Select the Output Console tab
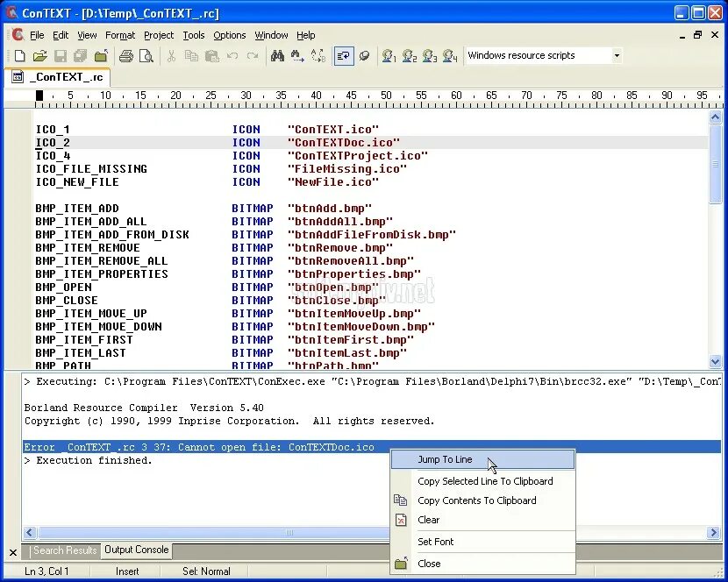 (x=136, y=550)
